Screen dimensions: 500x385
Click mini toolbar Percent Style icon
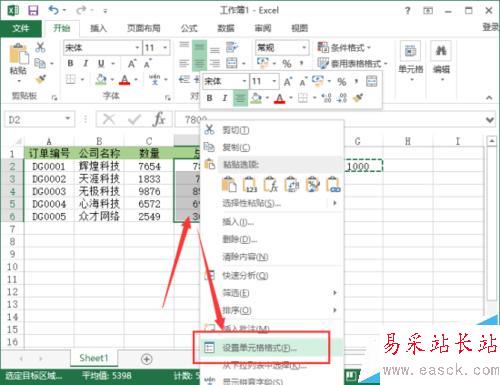click(341, 82)
